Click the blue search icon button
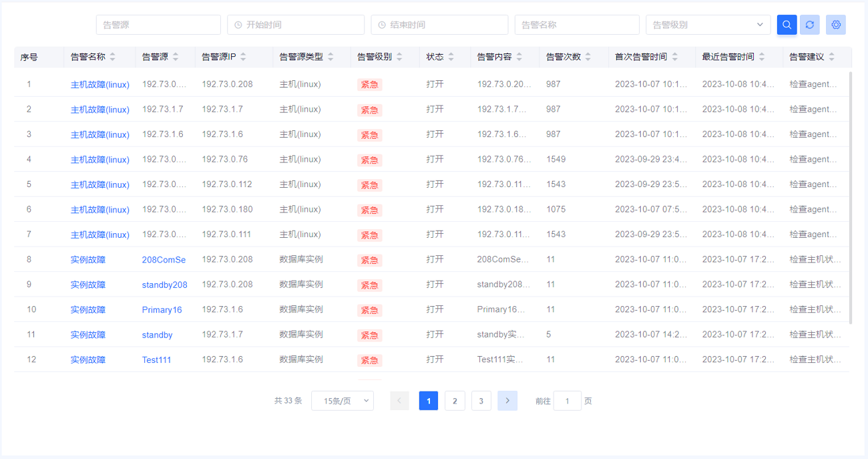Screen dimensions: 868x459 787,25
